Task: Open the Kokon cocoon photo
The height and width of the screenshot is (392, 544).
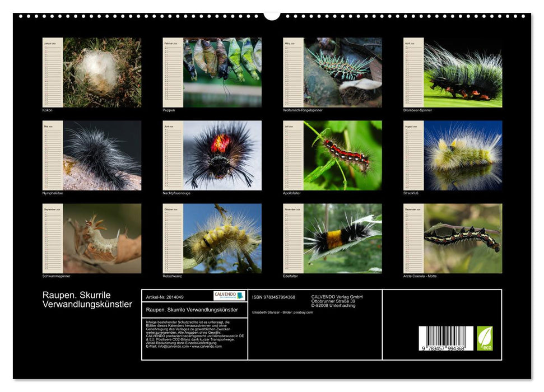Action: [101, 72]
